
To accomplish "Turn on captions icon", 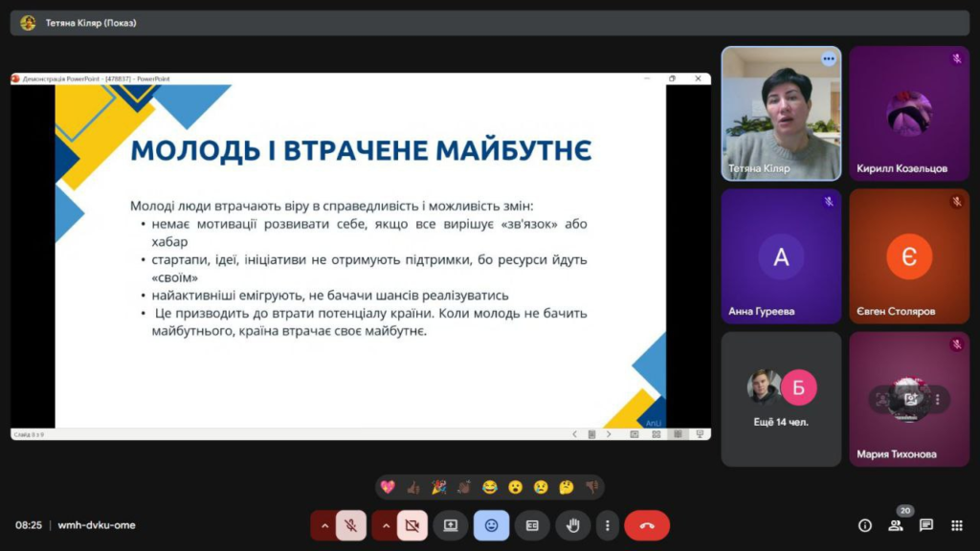I will click(532, 525).
